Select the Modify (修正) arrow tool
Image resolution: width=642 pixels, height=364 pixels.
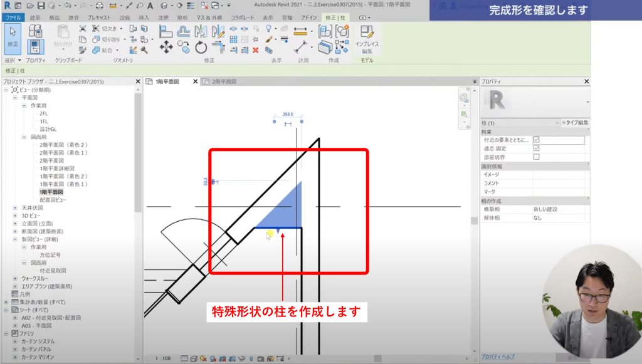(12, 38)
